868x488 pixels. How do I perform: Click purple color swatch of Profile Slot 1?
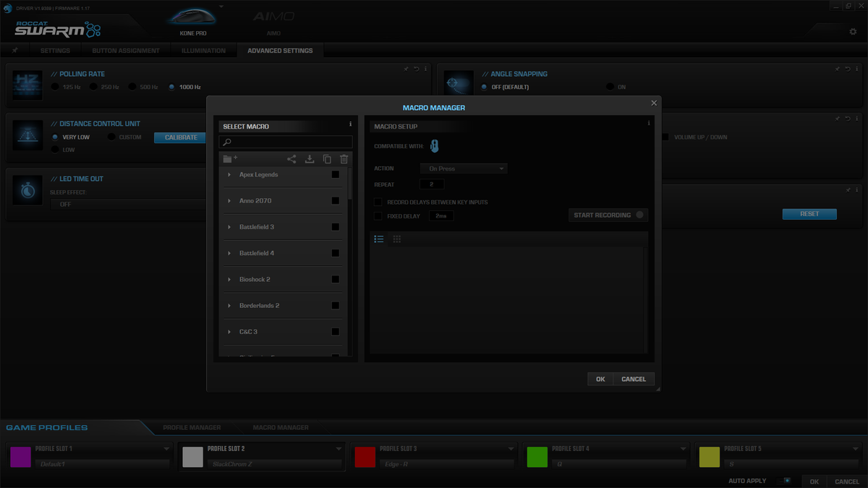20,457
